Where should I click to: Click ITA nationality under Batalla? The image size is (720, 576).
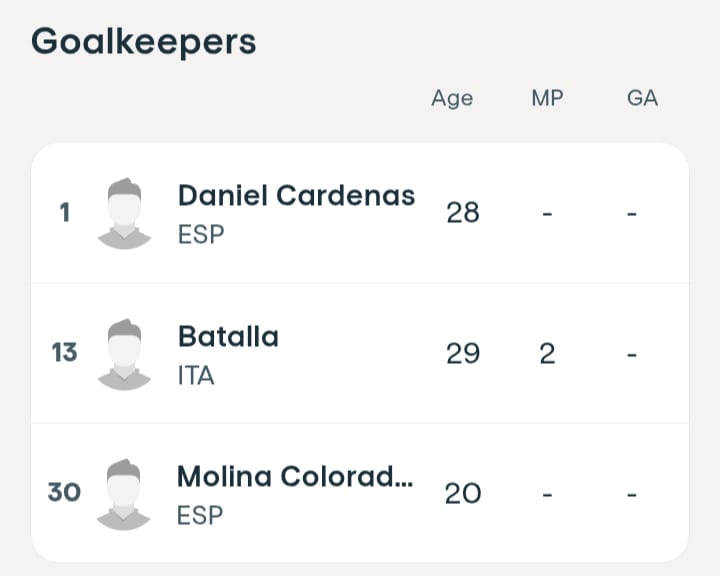coord(196,376)
